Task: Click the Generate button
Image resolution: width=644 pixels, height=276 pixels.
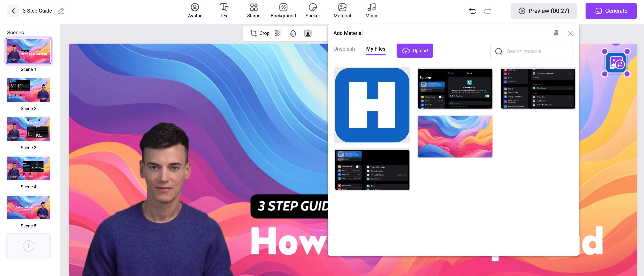Action: (611, 11)
